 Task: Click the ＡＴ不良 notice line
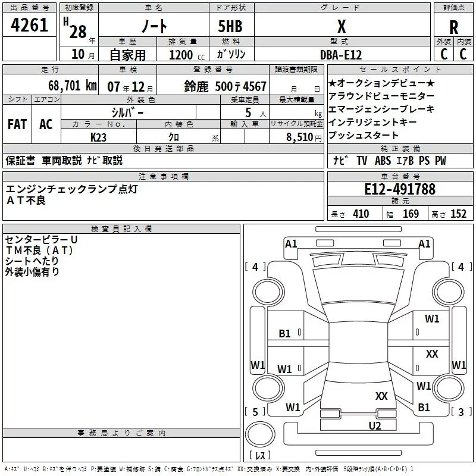(x=26, y=201)
